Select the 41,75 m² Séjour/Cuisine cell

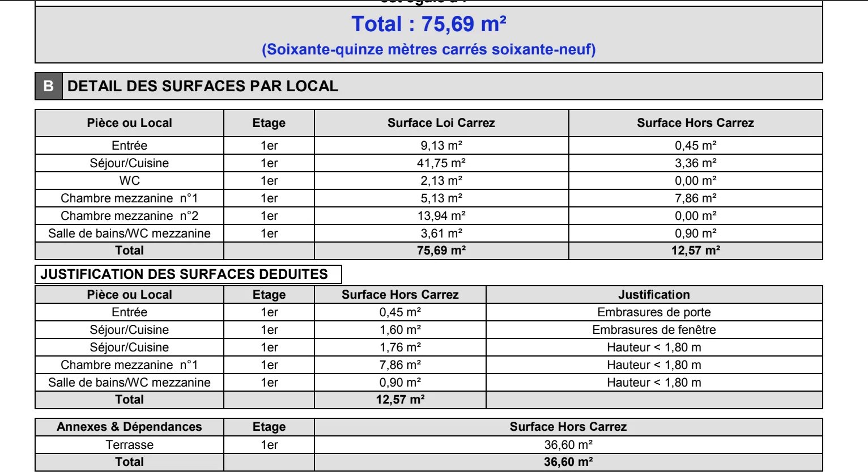click(441, 163)
